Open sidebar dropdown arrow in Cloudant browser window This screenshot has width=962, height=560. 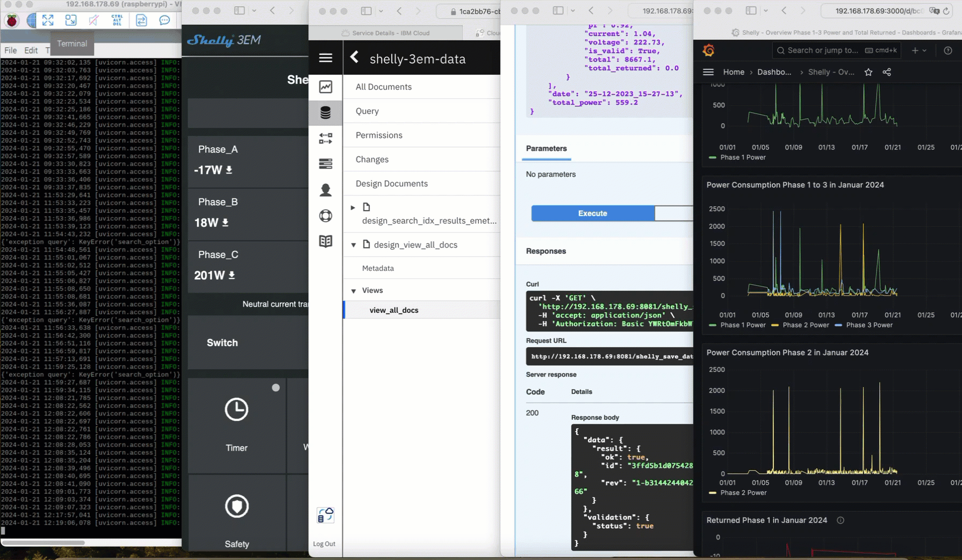(x=381, y=11)
